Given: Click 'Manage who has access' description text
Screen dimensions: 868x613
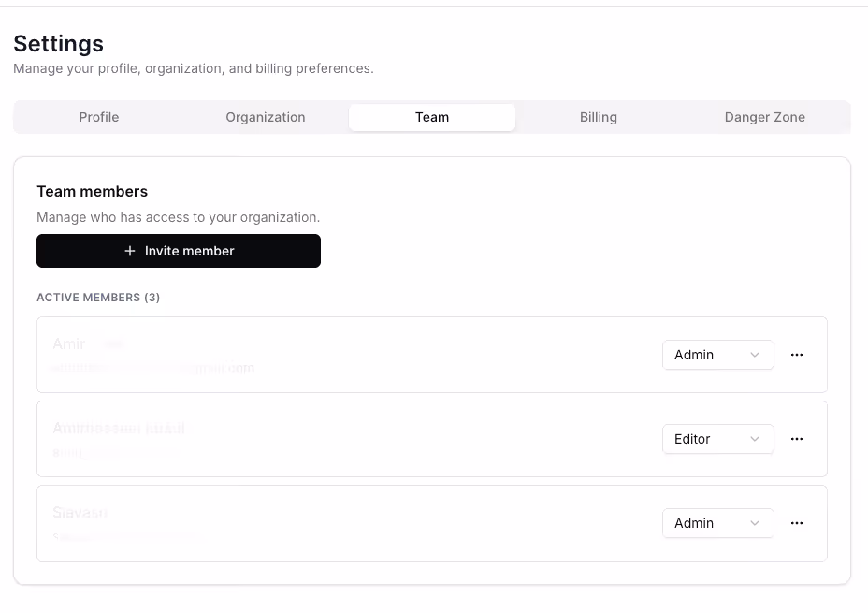Looking at the screenshot, I should coord(179,217).
